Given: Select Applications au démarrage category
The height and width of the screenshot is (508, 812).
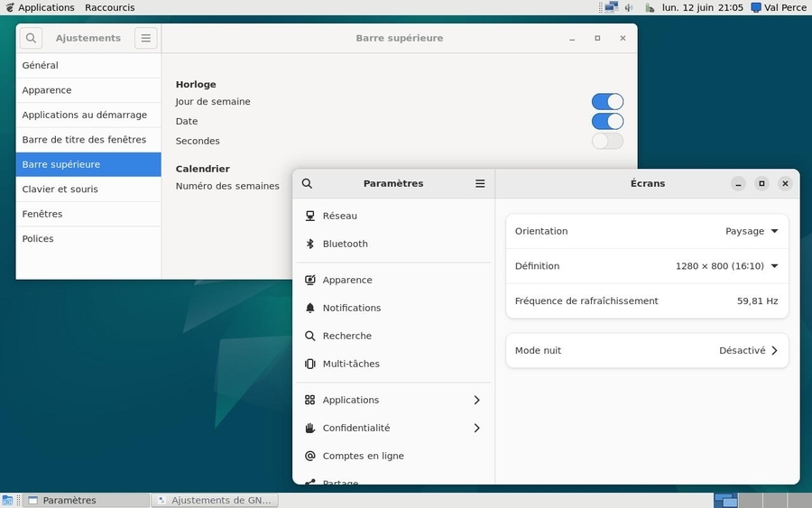Looking at the screenshot, I should click(88, 115).
